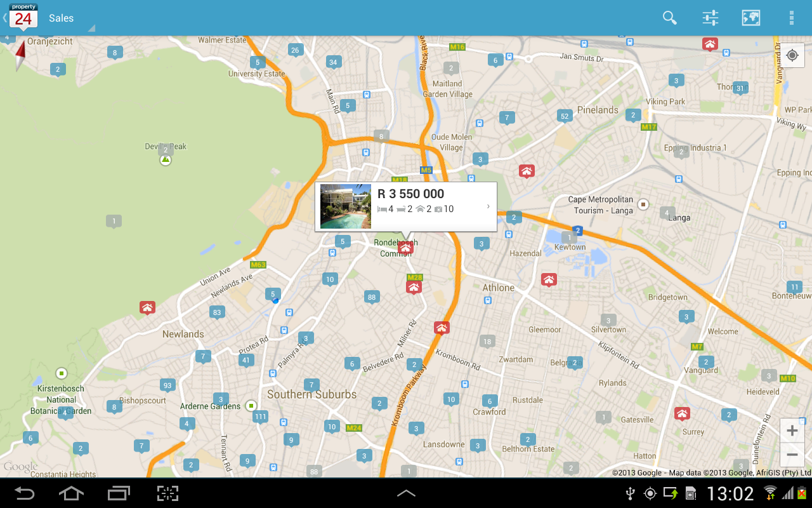Open the filter settings icon
This screenshot has width=812, height=508.
click(710, 18)
